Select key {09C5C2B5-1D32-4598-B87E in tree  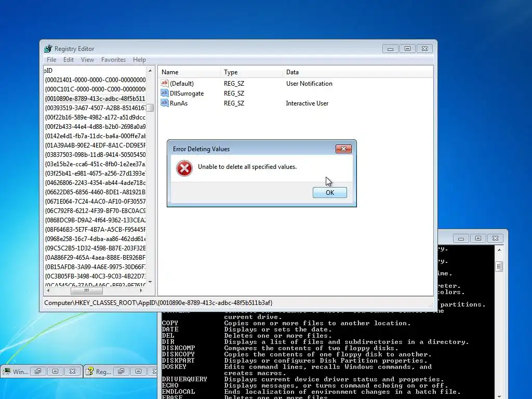95,248
